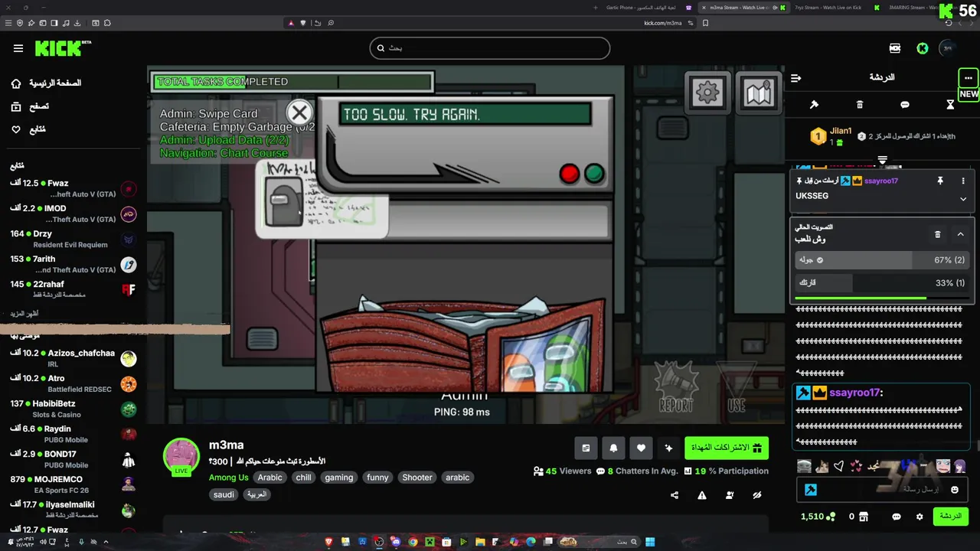Unpin the pinned message by ssayroo17
The height and width of the screenshot is (551, 980).
[940, 181]
